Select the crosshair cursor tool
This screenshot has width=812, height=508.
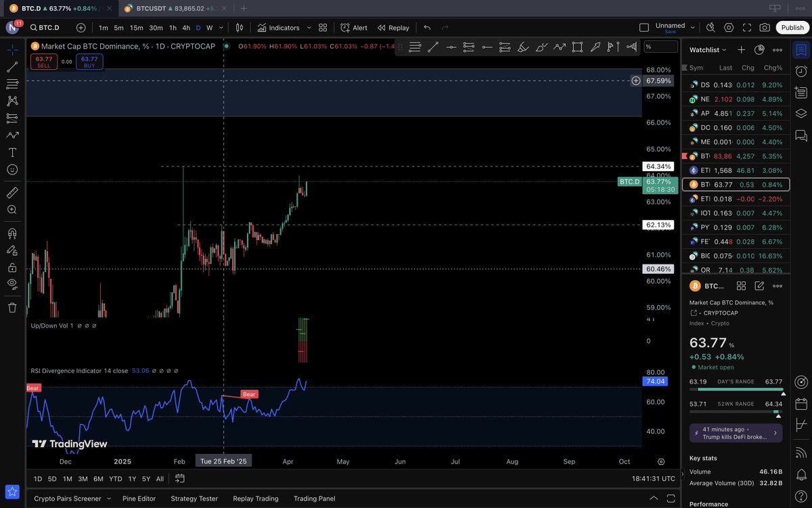[12, 50]
